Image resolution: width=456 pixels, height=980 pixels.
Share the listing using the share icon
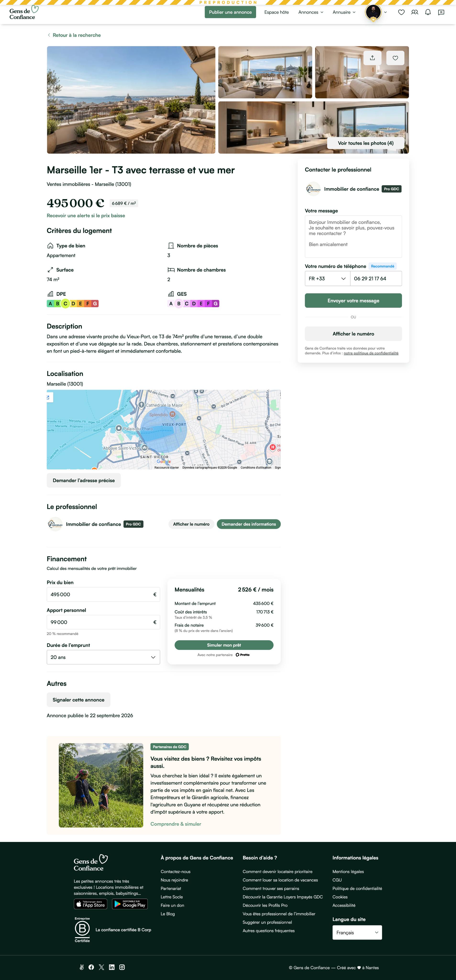coord(372,58)
